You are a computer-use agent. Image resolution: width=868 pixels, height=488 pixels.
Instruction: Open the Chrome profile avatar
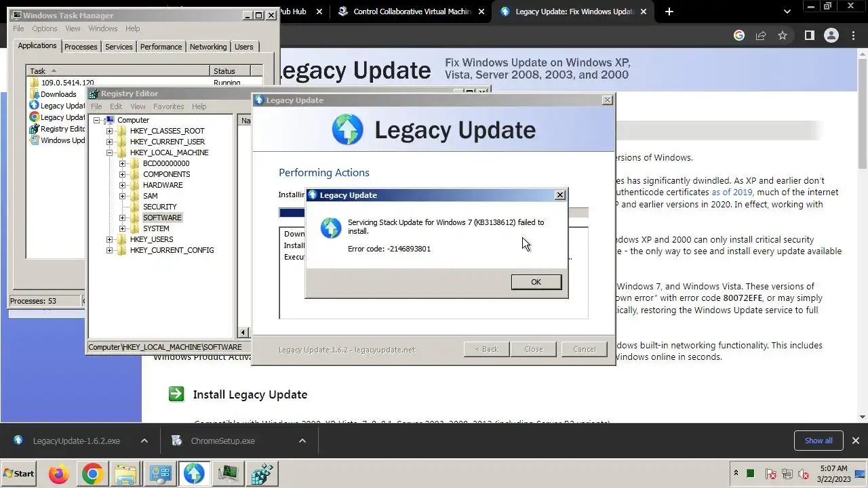(x=831, y=35)
